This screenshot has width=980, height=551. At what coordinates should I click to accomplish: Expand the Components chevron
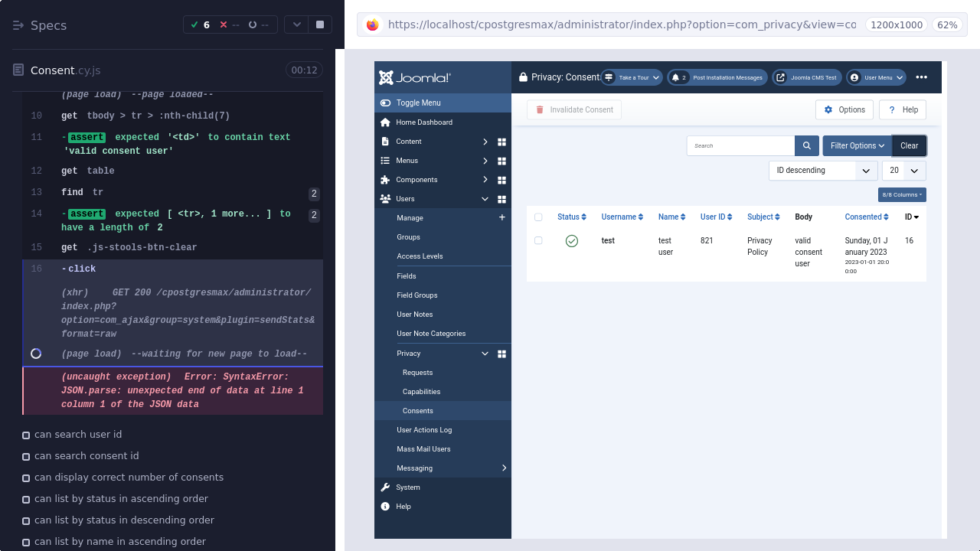point(485,180)
